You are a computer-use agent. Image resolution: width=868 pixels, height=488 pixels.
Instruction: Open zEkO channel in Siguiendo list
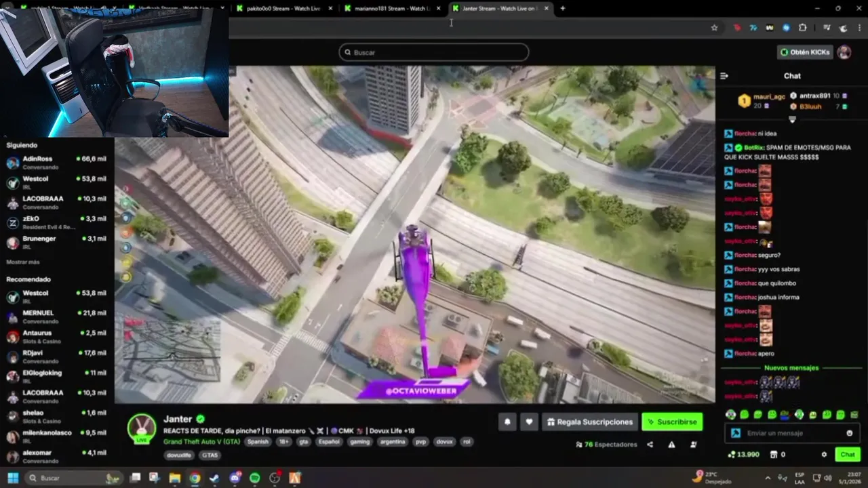[56, 222]
